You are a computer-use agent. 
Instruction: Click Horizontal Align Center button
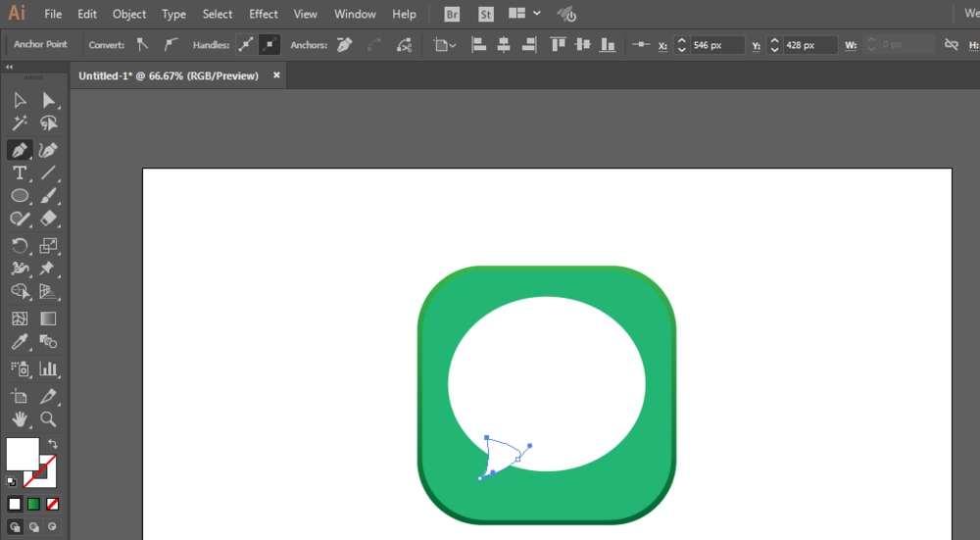click(504, 44)
